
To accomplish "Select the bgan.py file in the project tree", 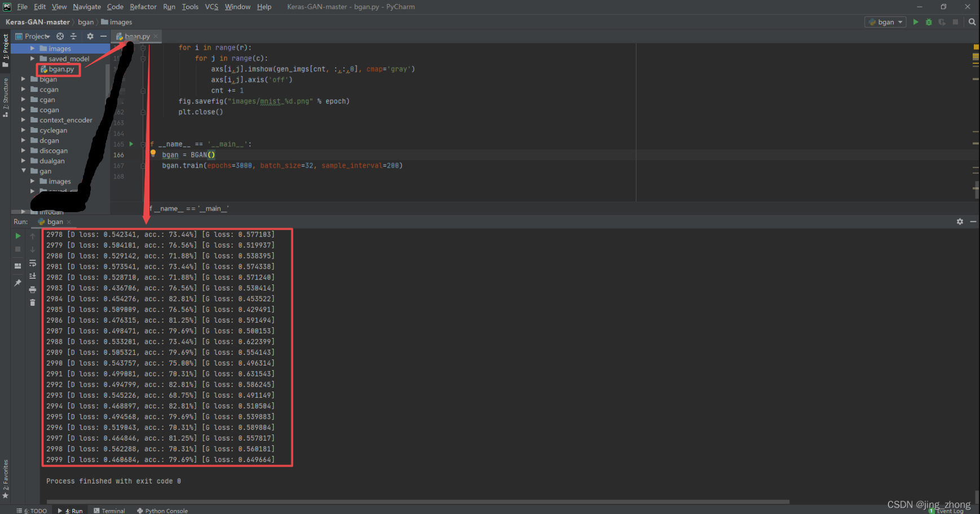I will point(59,69).
